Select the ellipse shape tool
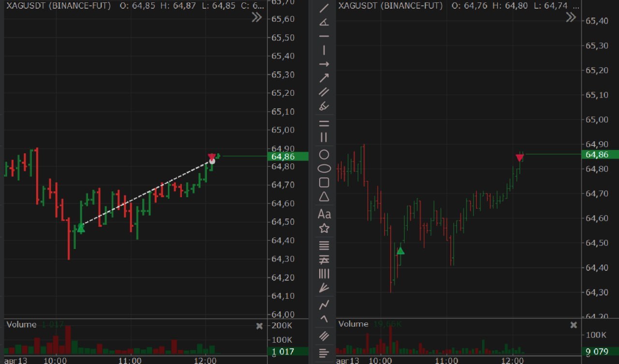Viewport: 619px width, 364px height. pyautogui.click(x=324, y=169)
